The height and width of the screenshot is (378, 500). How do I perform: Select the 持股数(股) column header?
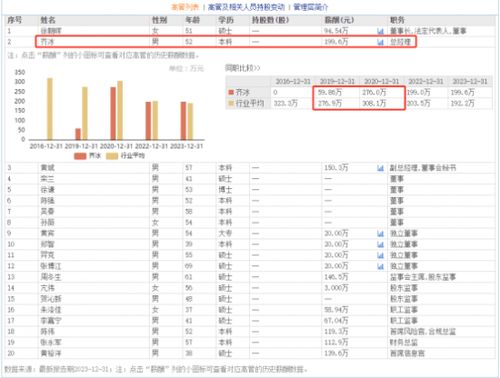(270, 20)
